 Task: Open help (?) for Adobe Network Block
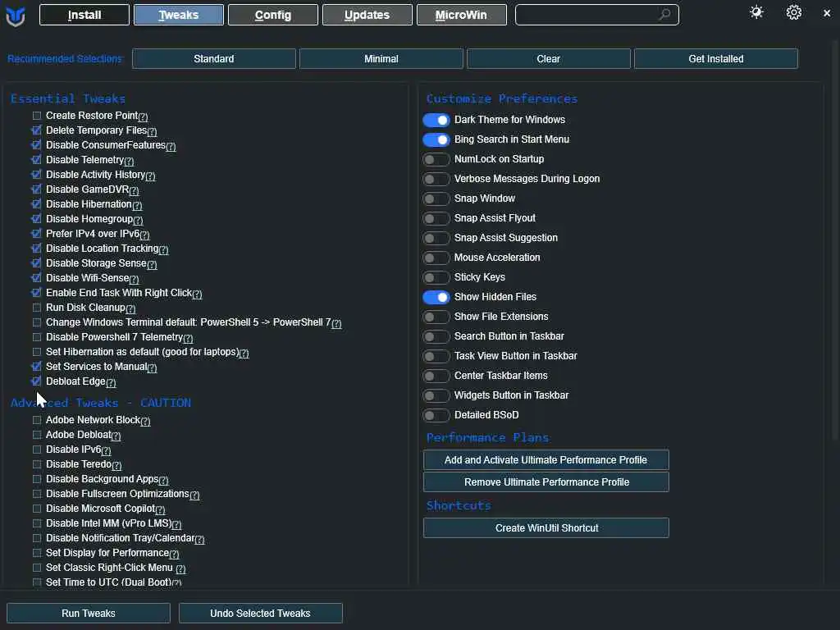click(x=146, y=421)
